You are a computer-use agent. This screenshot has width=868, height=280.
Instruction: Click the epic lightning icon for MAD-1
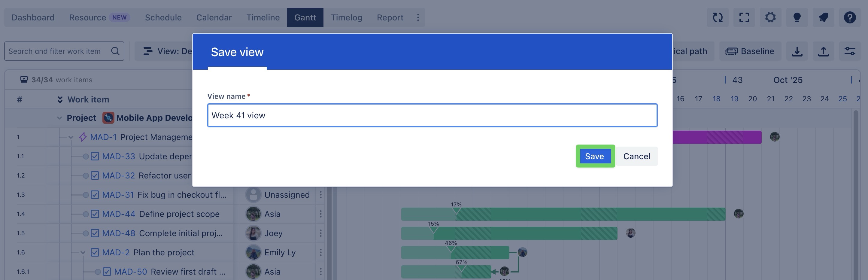[83, 138]
